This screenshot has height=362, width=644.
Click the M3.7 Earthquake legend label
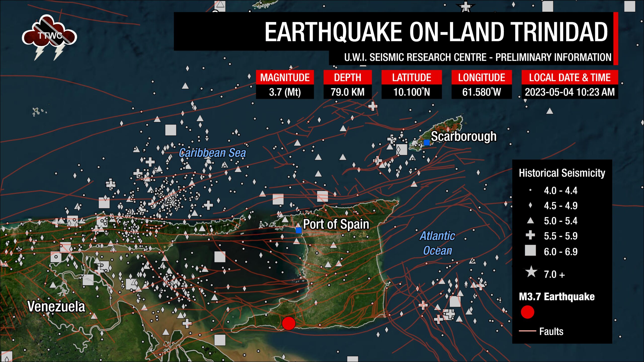coord(557,297)
